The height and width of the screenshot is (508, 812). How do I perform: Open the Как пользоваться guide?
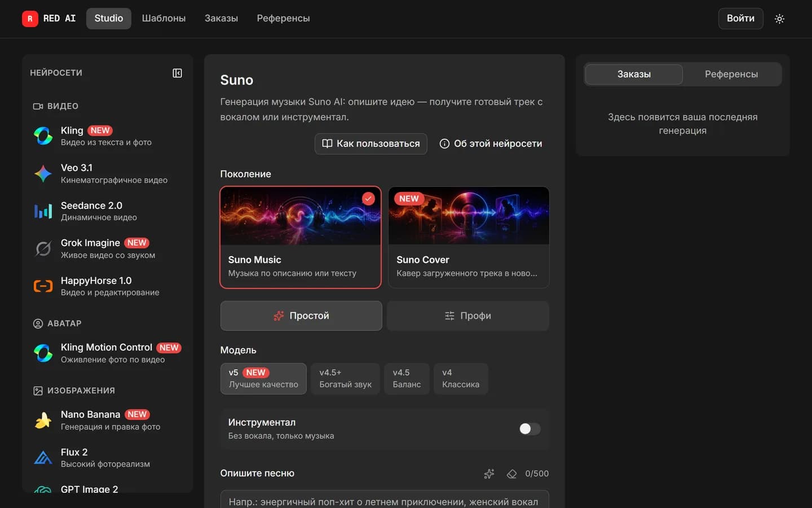click(371, 143)
